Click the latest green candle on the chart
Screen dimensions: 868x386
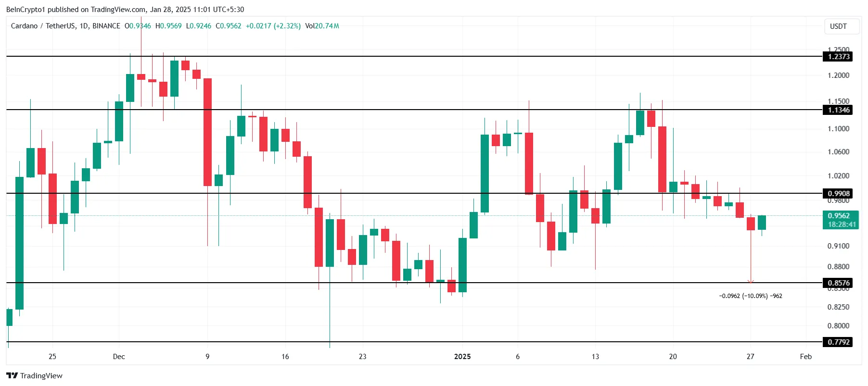[x=762, y=223]
